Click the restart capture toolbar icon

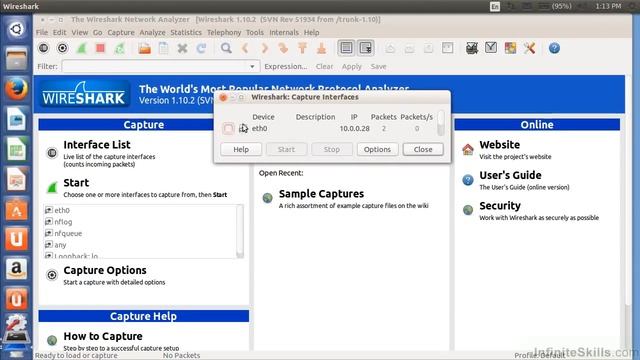[x=120, y=48]
